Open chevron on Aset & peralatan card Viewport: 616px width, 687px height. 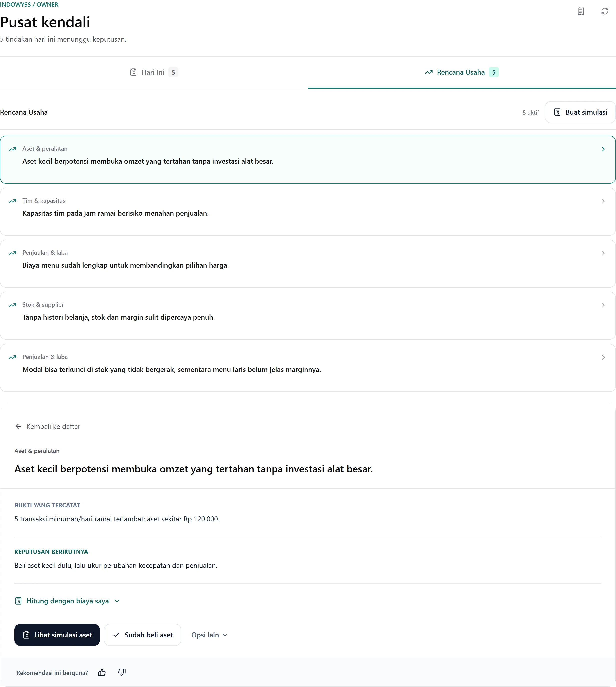(603, 149)
